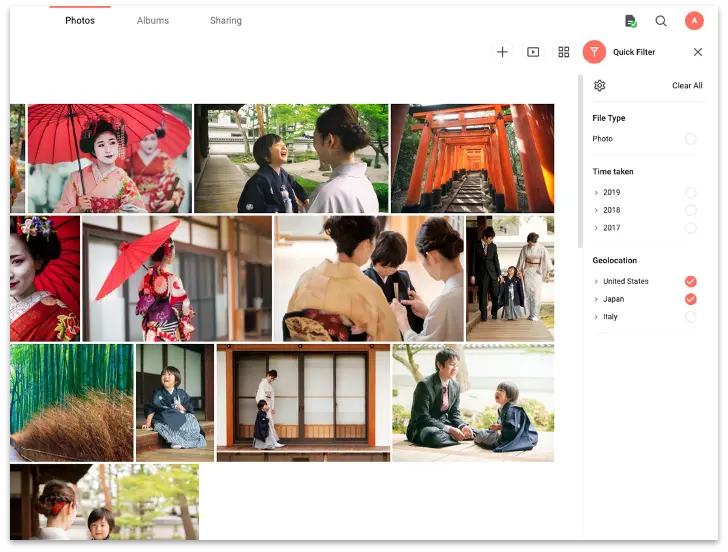
Task: Check the Italy geolocation filter
Action: [x=690, y=317]
